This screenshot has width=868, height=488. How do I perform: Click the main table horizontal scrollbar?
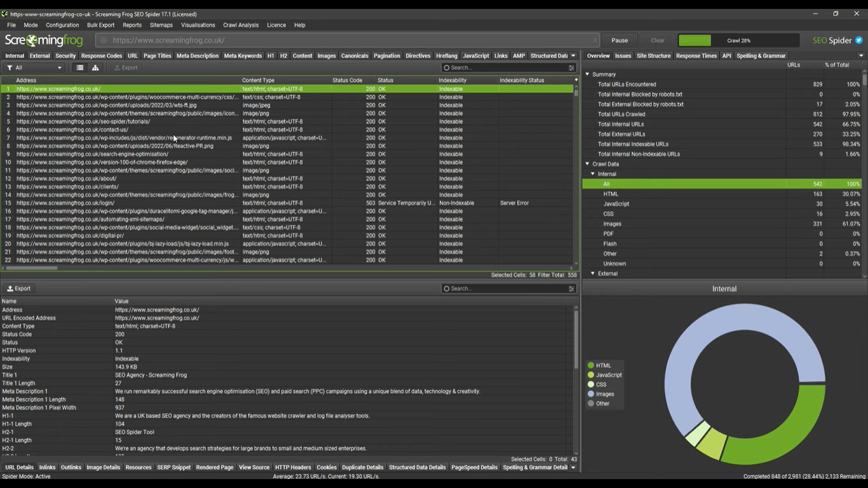tap(286, 268)
